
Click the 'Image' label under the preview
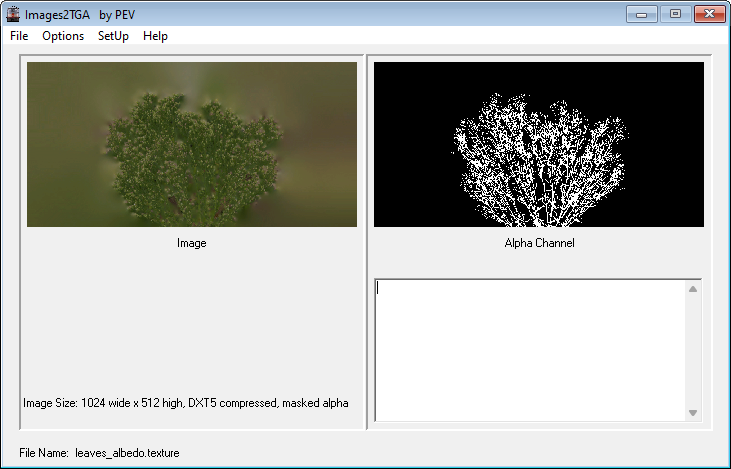click(192, 243)
